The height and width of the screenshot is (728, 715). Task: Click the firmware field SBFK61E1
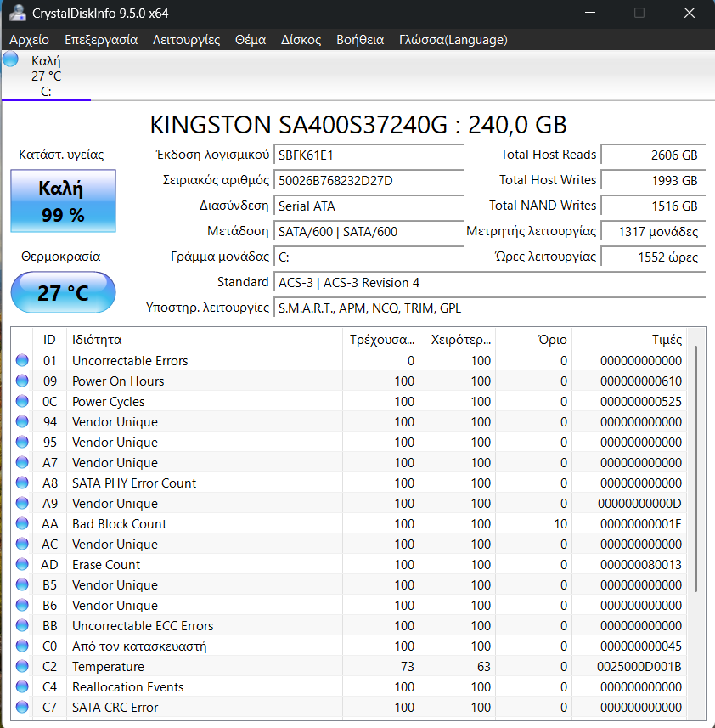point(369,155)
